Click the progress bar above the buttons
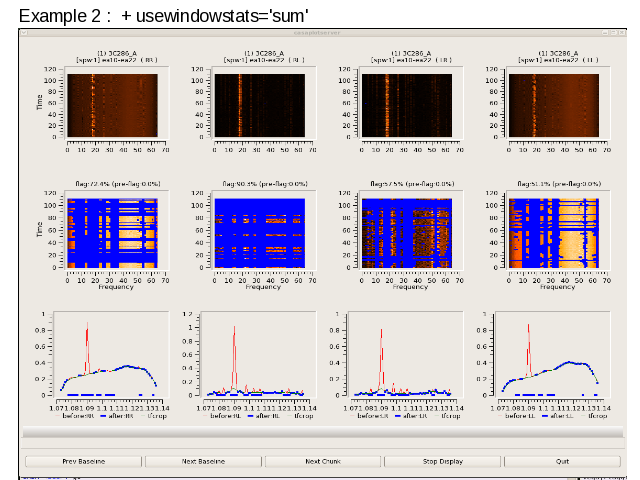The image size is (640, 480). click(323, 434)
